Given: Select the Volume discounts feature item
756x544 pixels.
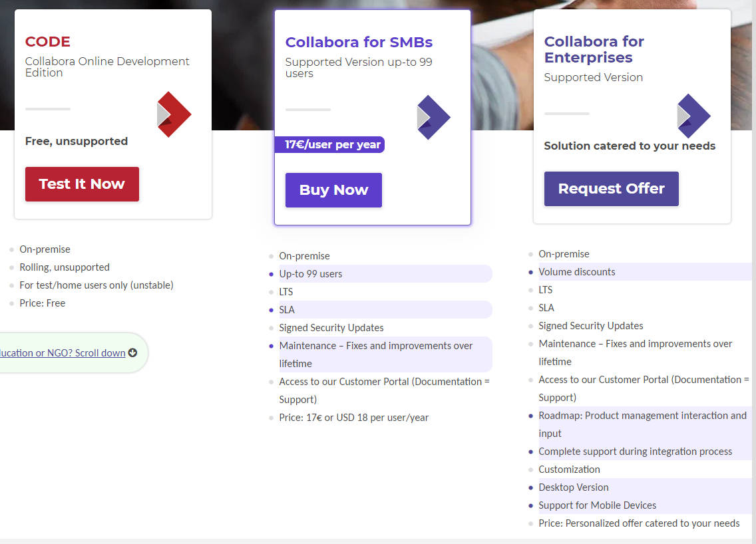Looking at the screenshot, I should tap(576, 271).
